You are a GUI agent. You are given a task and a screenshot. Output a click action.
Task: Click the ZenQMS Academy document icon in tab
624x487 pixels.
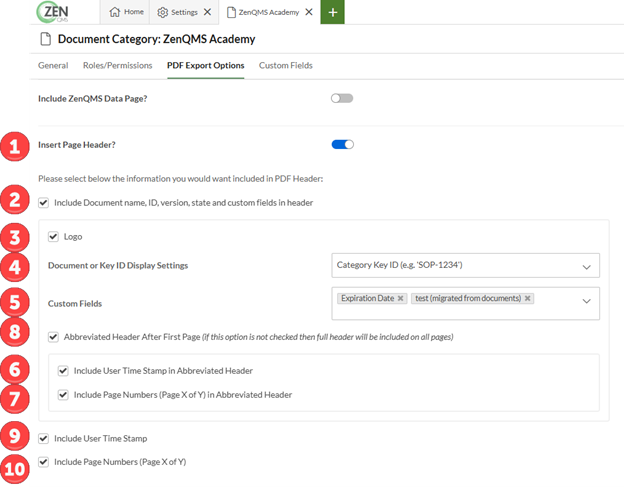click(231, 12)
